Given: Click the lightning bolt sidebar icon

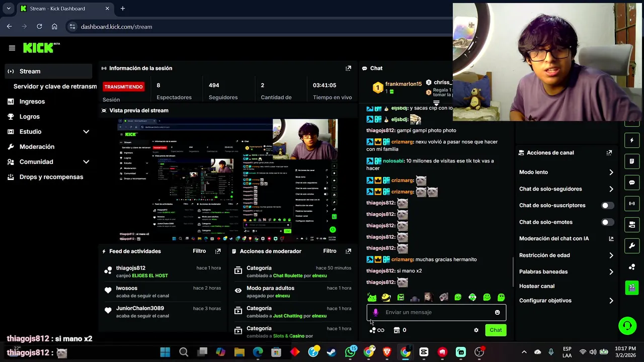Looking at the screenshot, I should (632, 140).
